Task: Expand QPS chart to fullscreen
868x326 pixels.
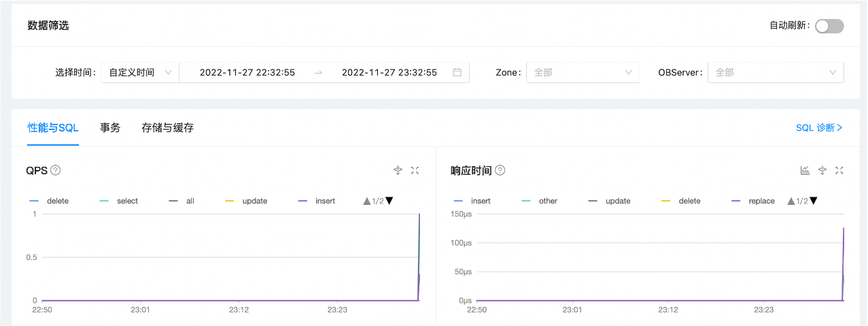Action: (x=415, y=170)
